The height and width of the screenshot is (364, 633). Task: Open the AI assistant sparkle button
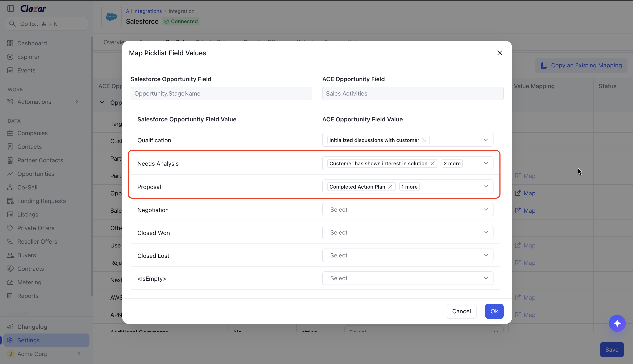(617, 323)
